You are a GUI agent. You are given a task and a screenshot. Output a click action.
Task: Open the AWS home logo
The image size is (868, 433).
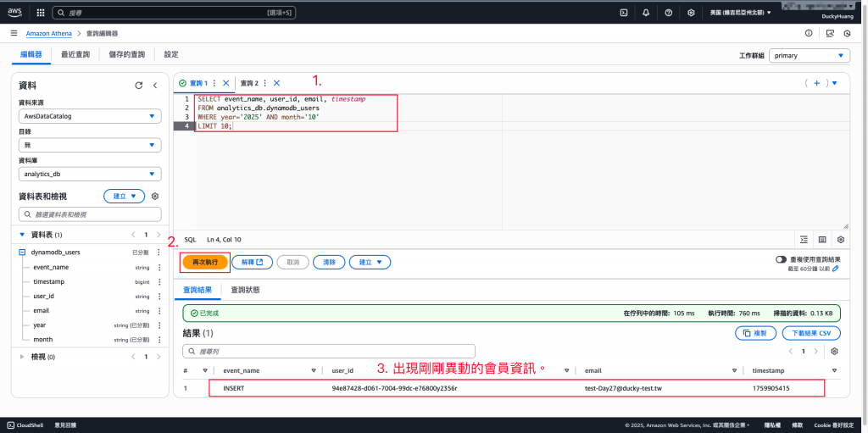(14, 12)
